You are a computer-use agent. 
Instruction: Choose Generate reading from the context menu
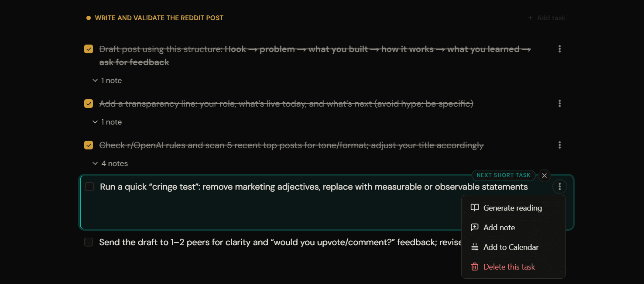click(x=513, y=208)
